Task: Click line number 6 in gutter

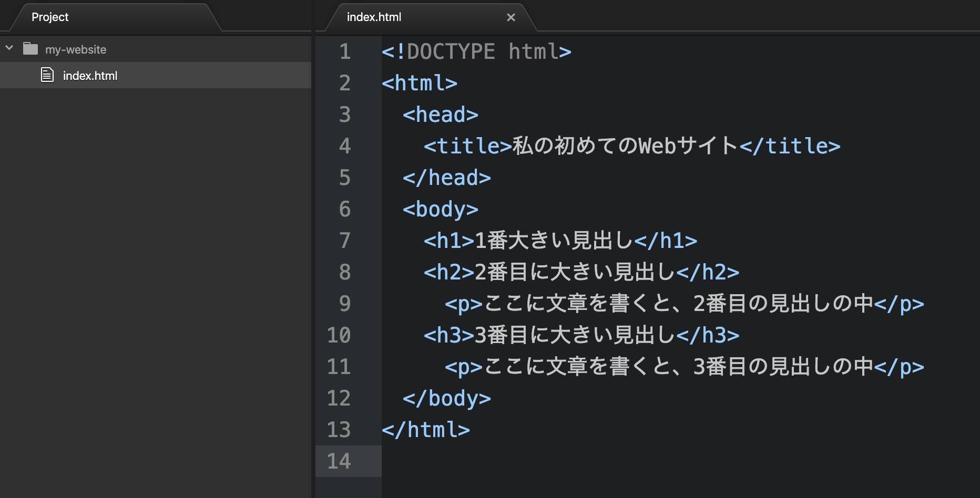Action: [x=344, y=209]
